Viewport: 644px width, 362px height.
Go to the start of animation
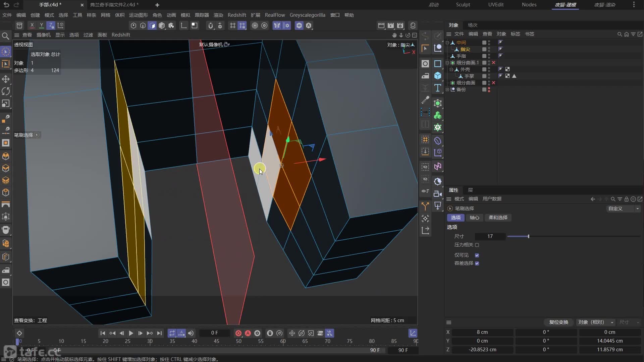pos(103,333)
